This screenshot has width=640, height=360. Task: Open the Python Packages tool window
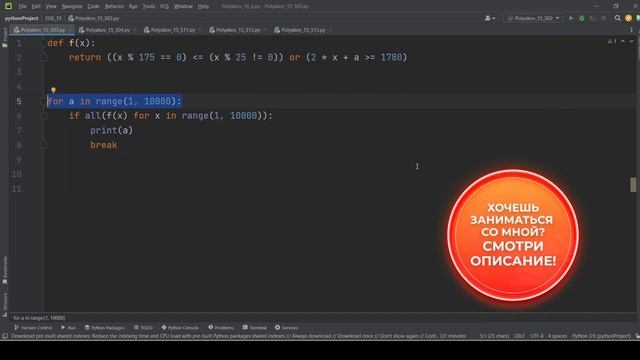click(104, 327)
